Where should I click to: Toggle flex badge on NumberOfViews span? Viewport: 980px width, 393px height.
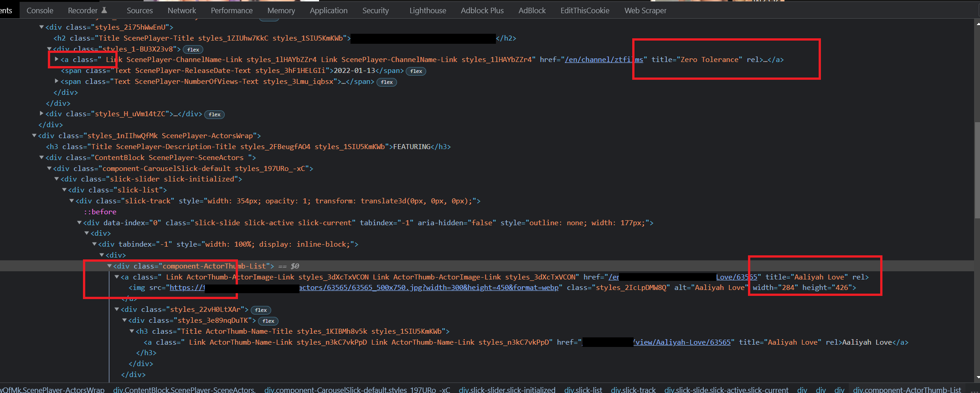387,82
